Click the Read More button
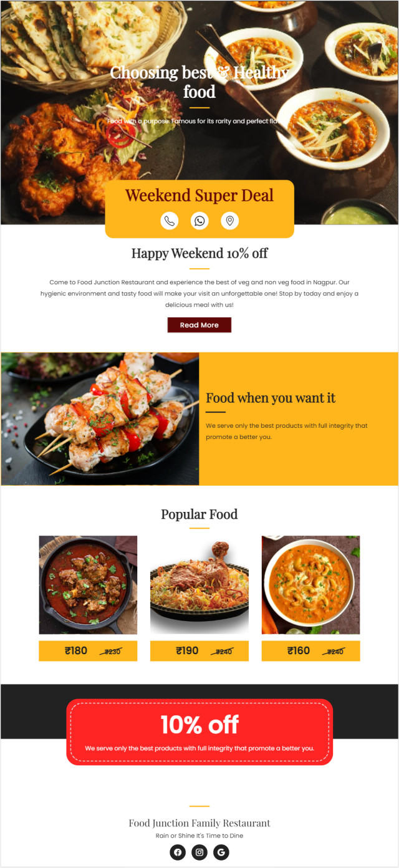This screenshot has height=868, width=399. click(x=199, y=325)
